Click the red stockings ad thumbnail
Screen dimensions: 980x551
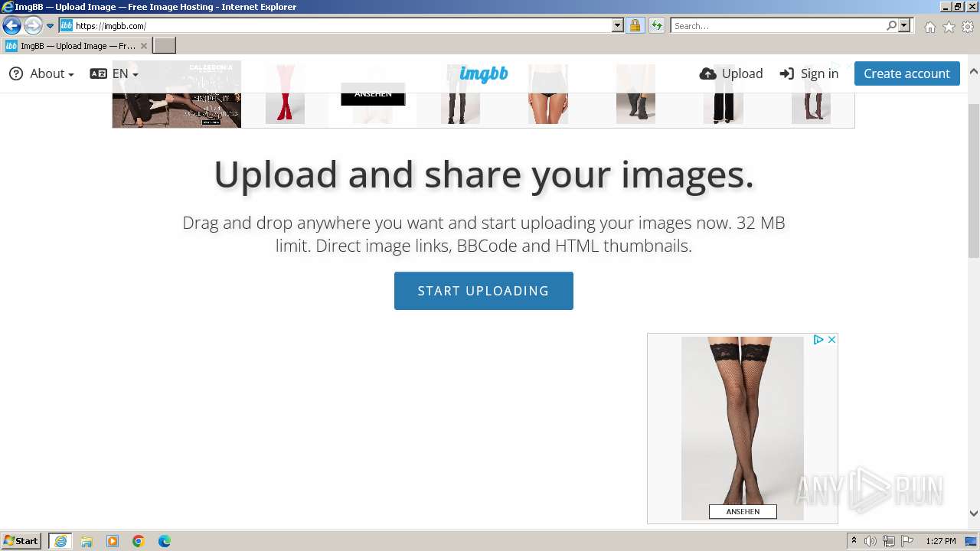[x=285, y=94]
